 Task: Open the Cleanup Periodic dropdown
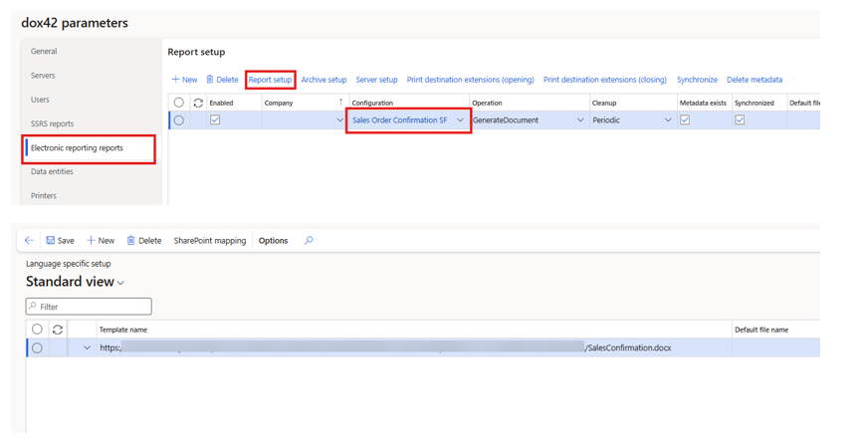[668, 120]
